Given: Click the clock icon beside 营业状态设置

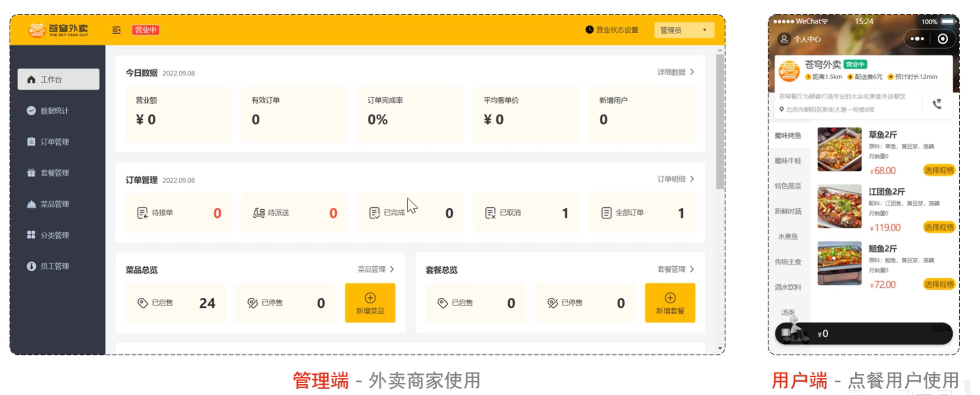Looking at the screenshot, I should (589, 30).
